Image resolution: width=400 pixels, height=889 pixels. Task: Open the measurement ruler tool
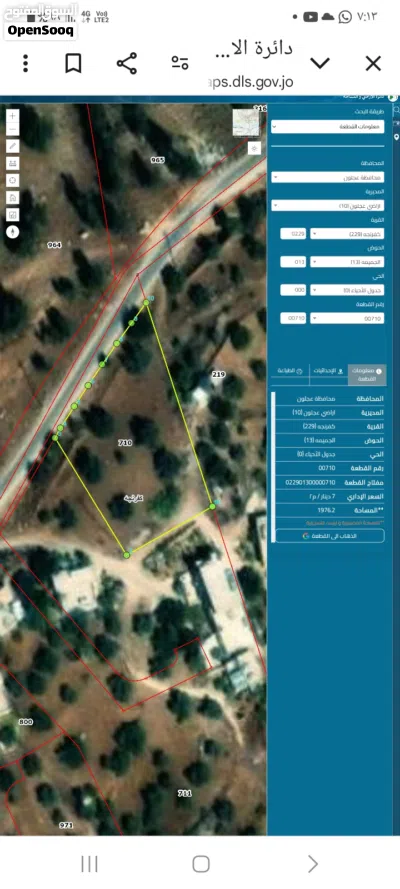tap(12, 163)
